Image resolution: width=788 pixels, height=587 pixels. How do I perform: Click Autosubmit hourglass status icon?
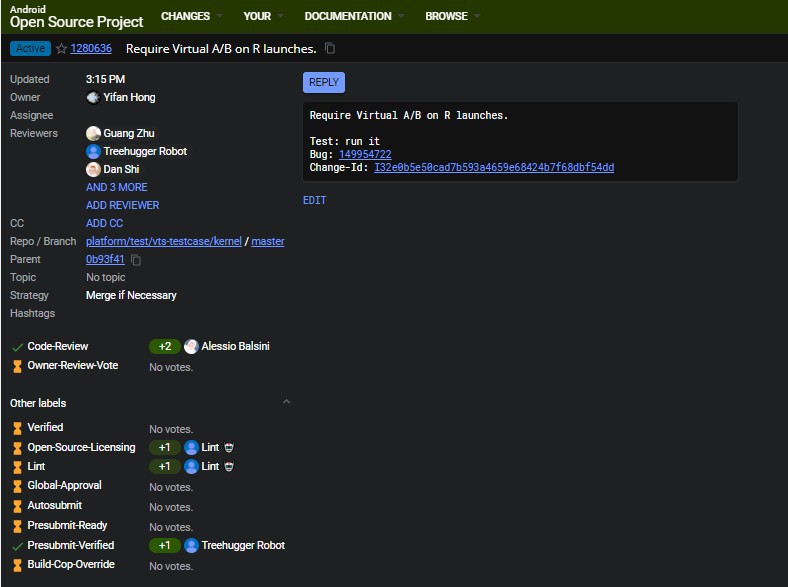[17, 506]
